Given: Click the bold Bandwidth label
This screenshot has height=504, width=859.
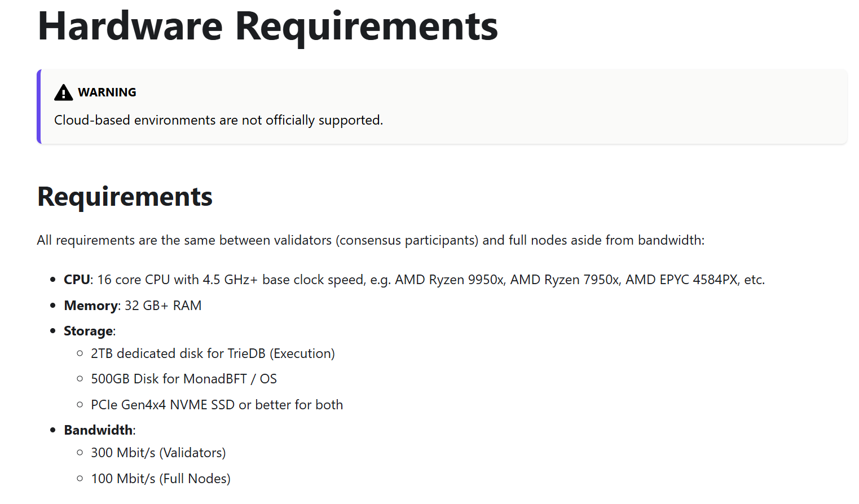Looking at the screenshot, I should [x=98, y=430].
